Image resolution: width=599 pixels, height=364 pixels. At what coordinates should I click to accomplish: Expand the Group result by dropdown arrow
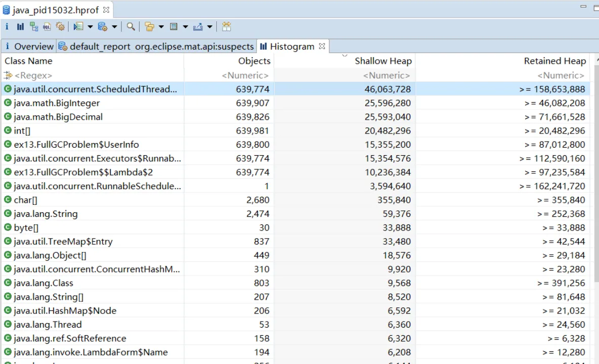pos(161,27)
